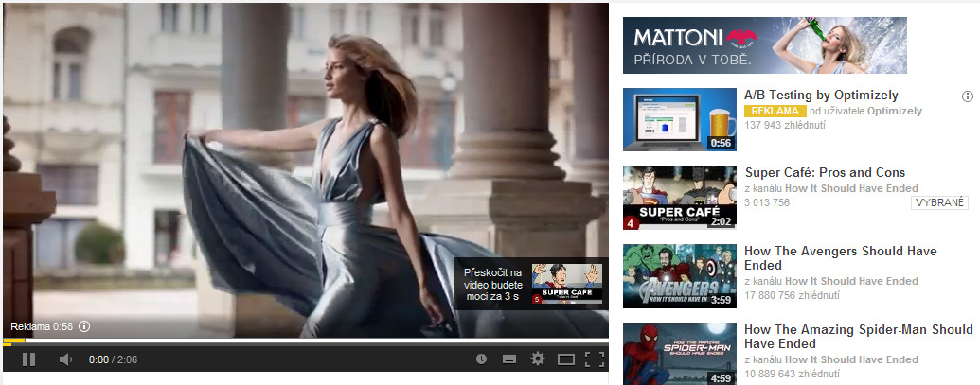Click the Spider-Man 4:59 thumbnail
This screenshot has width=980, height=385.
click(680, 354)
